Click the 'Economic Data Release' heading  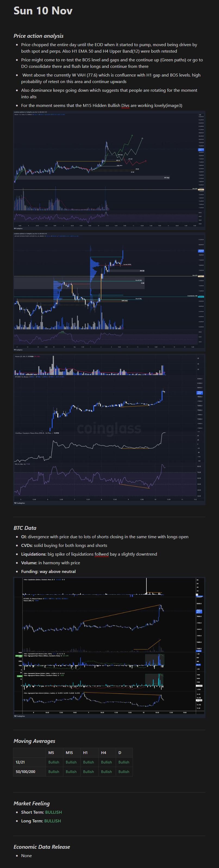tap(42, 847)
